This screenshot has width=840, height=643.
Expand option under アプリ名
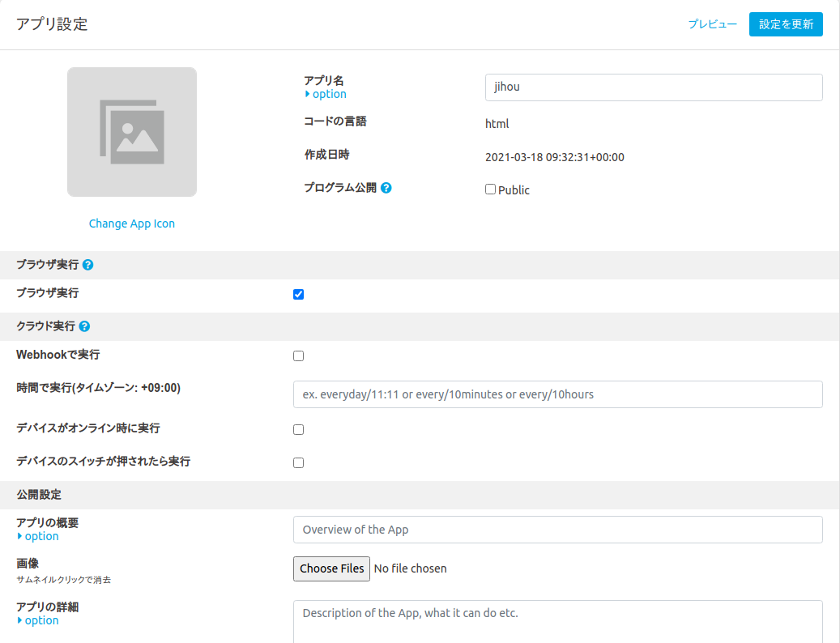coord(326,94)
